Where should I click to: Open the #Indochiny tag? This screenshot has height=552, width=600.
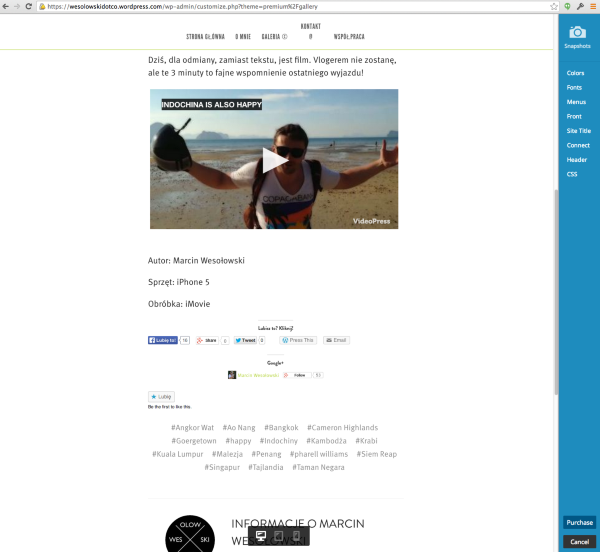(279, 441)
